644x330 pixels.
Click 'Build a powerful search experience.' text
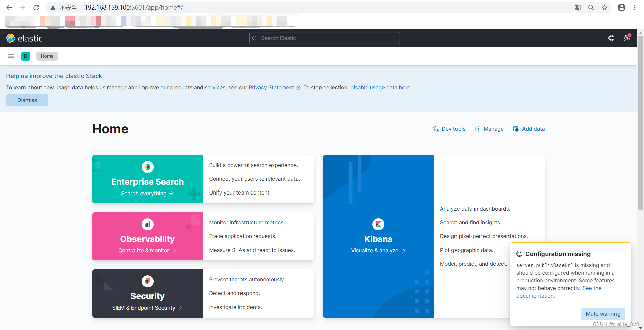(x=253, y=165)
